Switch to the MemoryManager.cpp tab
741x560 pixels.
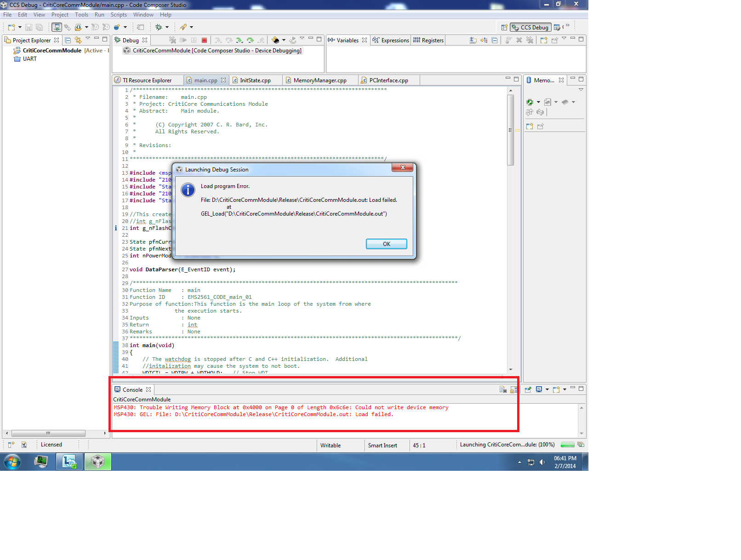(319, 80)
